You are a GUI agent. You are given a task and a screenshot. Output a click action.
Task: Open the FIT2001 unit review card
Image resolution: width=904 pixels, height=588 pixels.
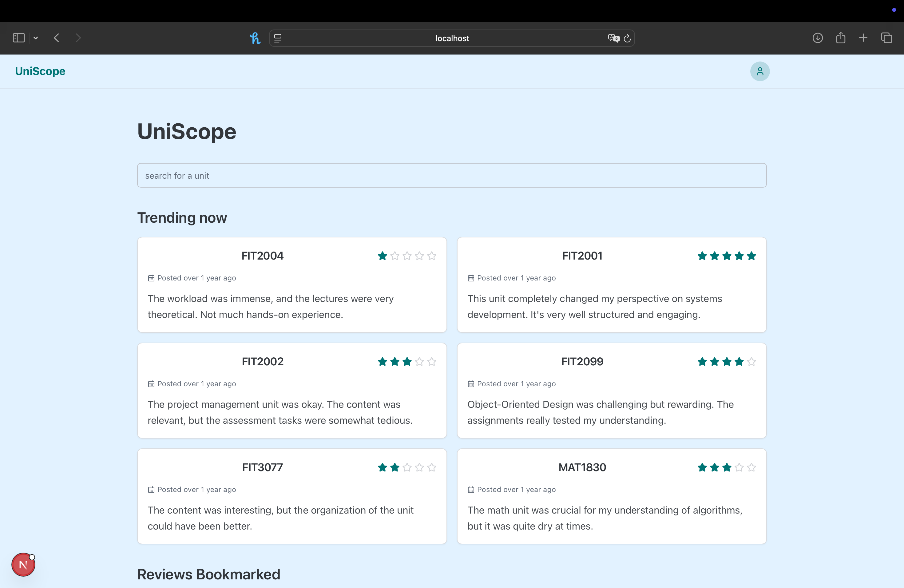[612, 285]
